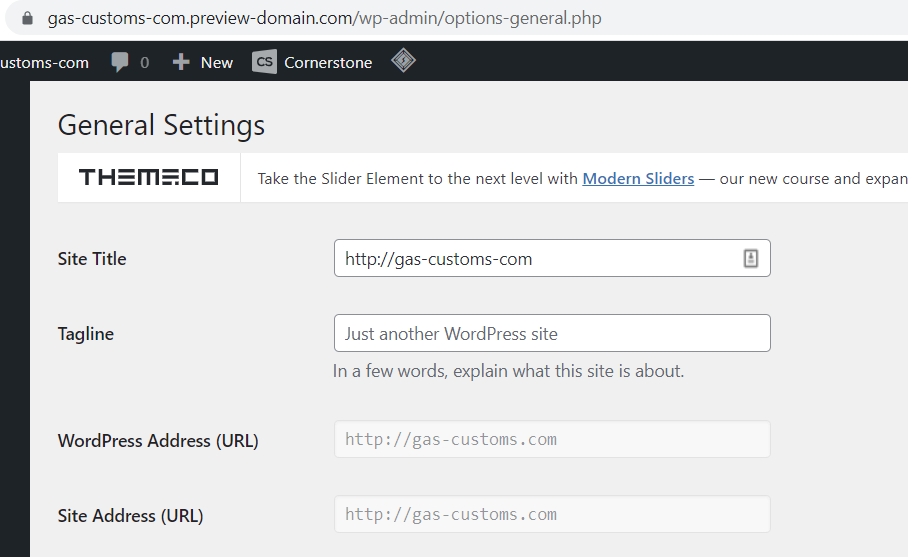Screen dimensions: 908x557
Task: Open the gas-customs-com site name menu
Action: click(44, 62)
